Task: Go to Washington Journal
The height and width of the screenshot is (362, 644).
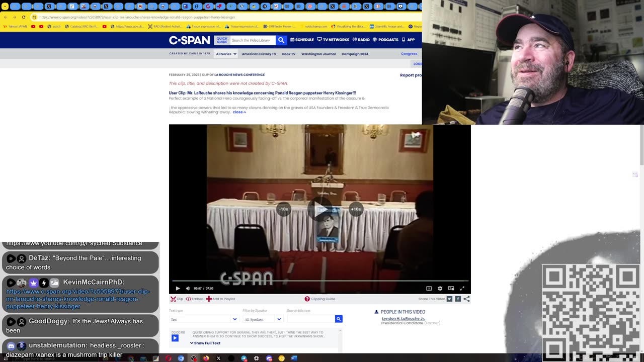Action: [318, 54]
